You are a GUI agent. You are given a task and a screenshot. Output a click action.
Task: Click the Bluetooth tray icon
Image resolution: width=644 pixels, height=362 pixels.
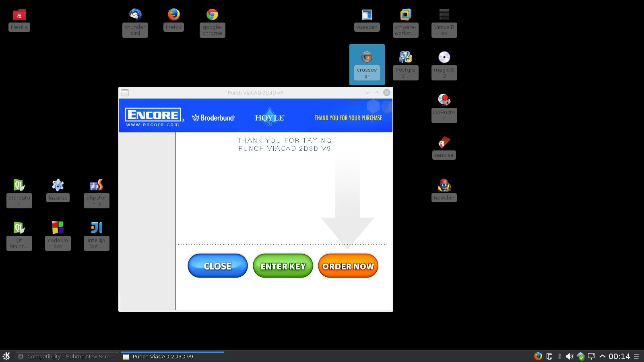(559, 356)
